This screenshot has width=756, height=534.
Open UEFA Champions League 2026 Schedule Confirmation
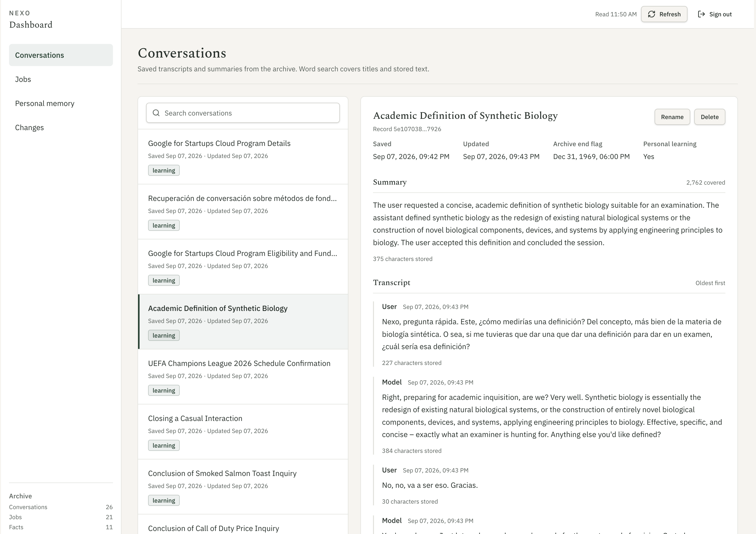point(243,377)
